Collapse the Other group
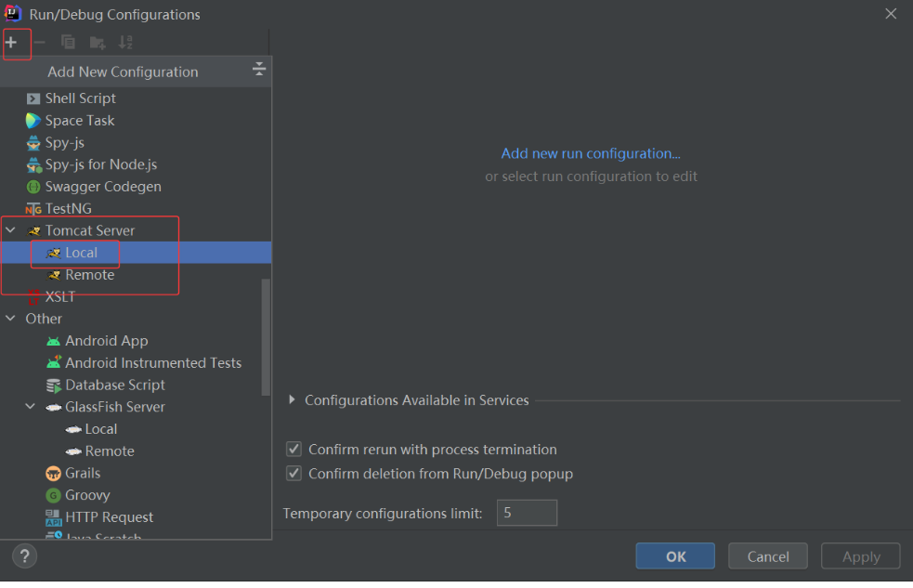913x588 pixels. 10,319
